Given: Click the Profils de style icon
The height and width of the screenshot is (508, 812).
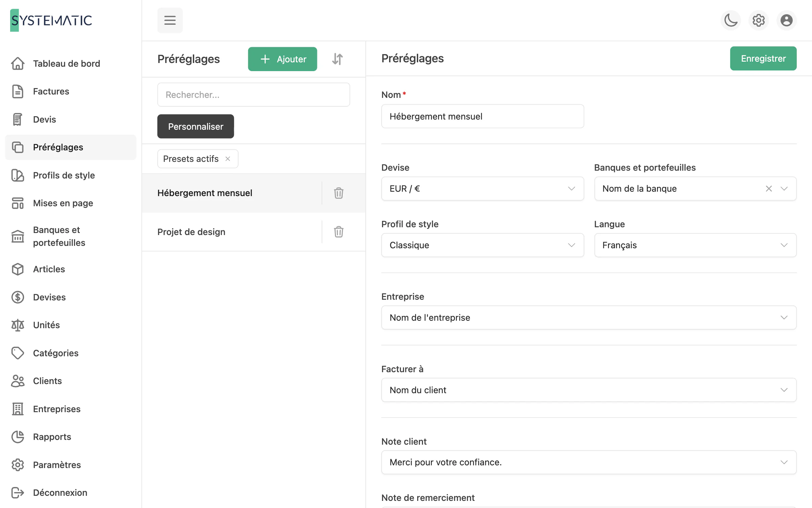Looking at the screenshot, I should tap(18, 175).
